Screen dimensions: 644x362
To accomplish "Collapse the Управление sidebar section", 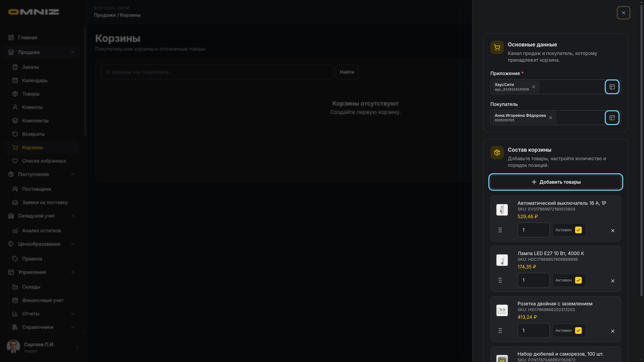I will click(72, 272).
